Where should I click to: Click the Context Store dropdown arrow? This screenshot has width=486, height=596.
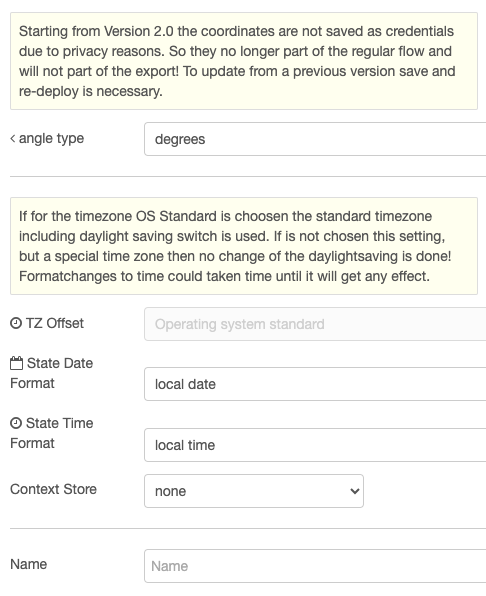(355, 491)
